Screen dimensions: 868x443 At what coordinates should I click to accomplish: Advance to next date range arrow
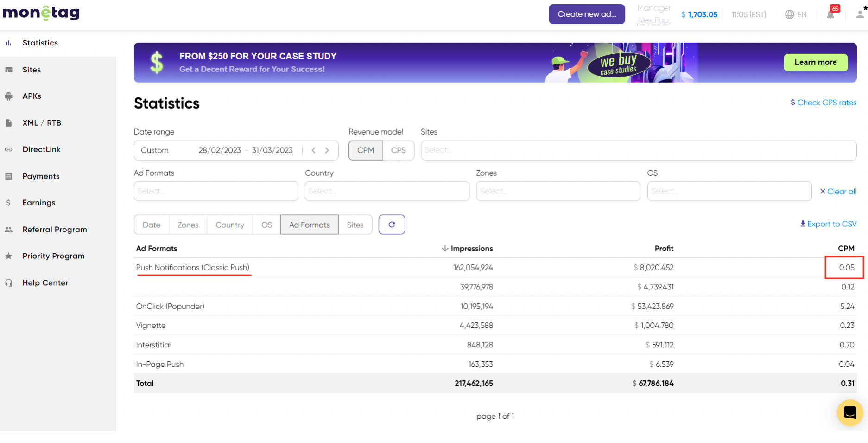[327, 150]
